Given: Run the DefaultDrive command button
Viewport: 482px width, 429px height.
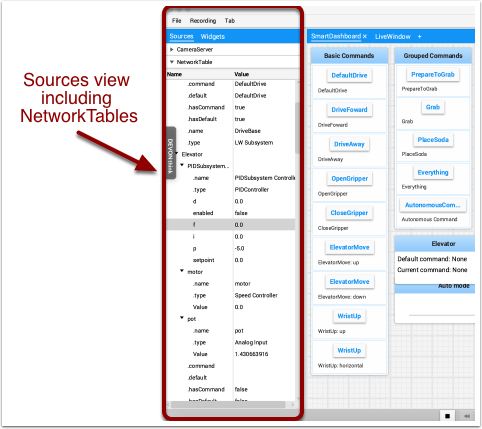Looking at the screenshot, I should pos(349,75).
